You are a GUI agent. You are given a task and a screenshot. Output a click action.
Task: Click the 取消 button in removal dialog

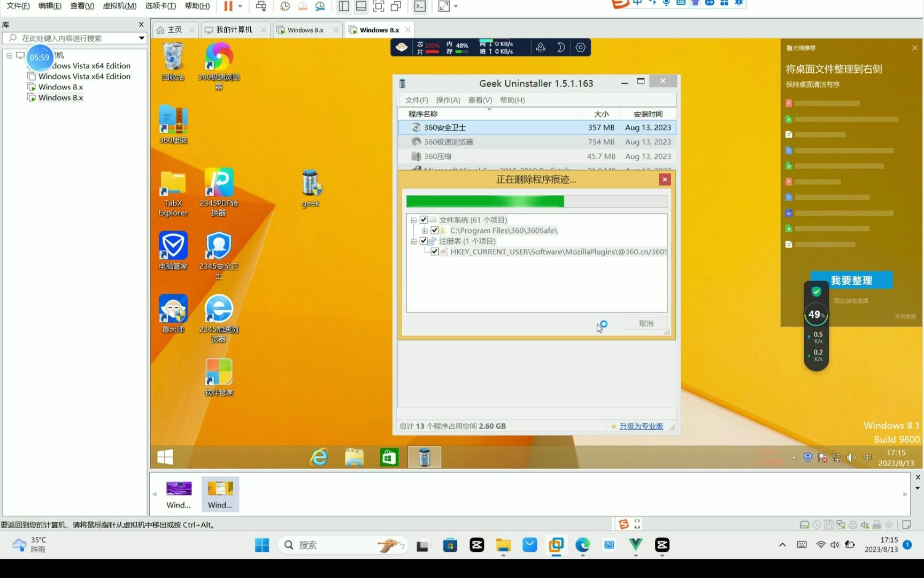click(x=646, y=324)
